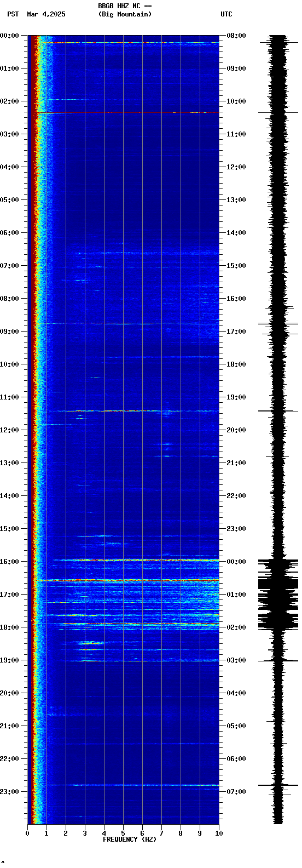Click the 12:00 label on UTC axis

coord(236,167)
